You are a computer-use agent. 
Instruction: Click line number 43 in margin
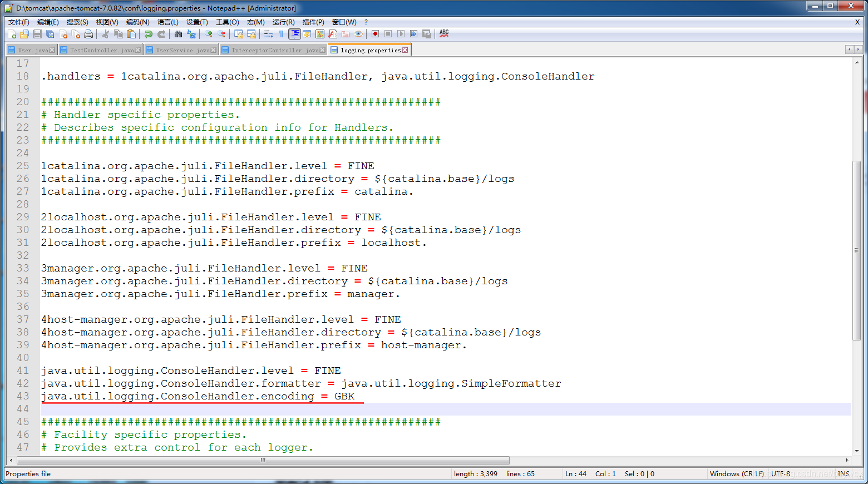[23, 396]
